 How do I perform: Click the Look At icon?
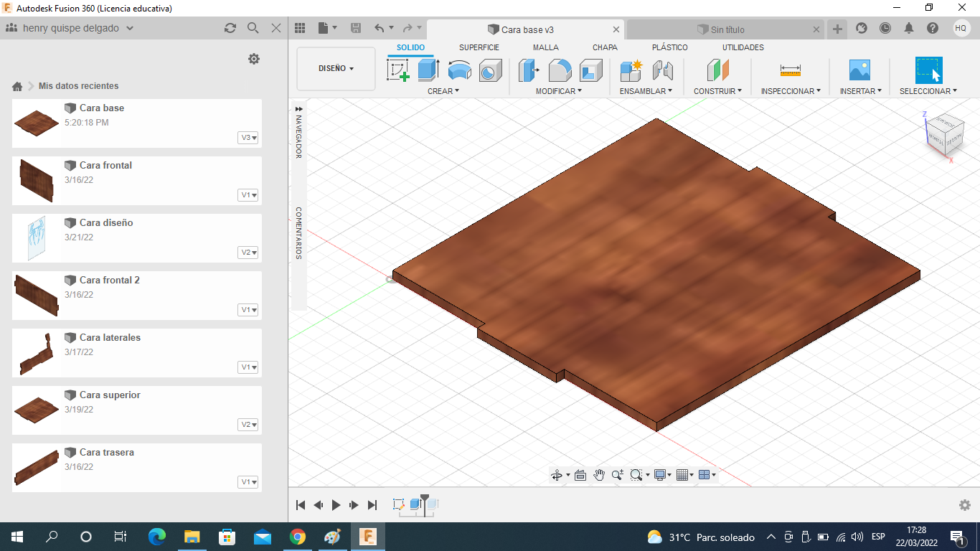point(580,475)
